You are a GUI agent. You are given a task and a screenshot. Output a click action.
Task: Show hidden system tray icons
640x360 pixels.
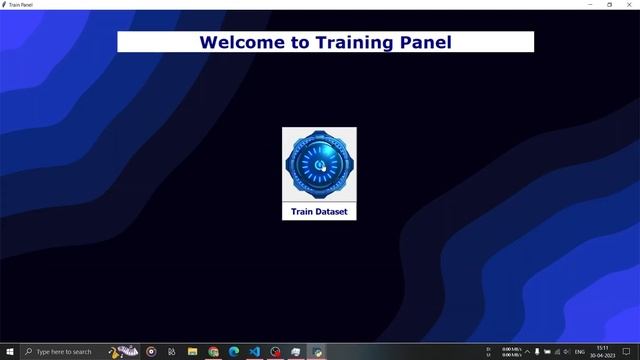click(527, 351)
